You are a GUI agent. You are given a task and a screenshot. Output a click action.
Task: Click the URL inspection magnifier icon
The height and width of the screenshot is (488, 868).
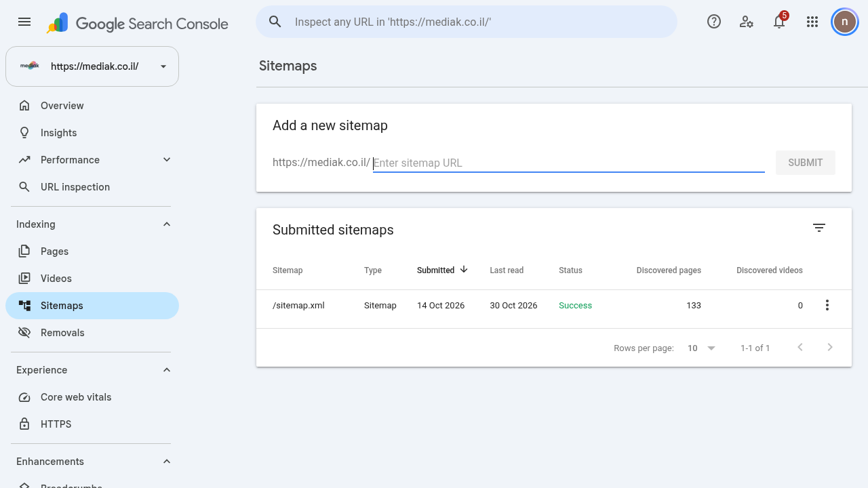pos(24,187)
